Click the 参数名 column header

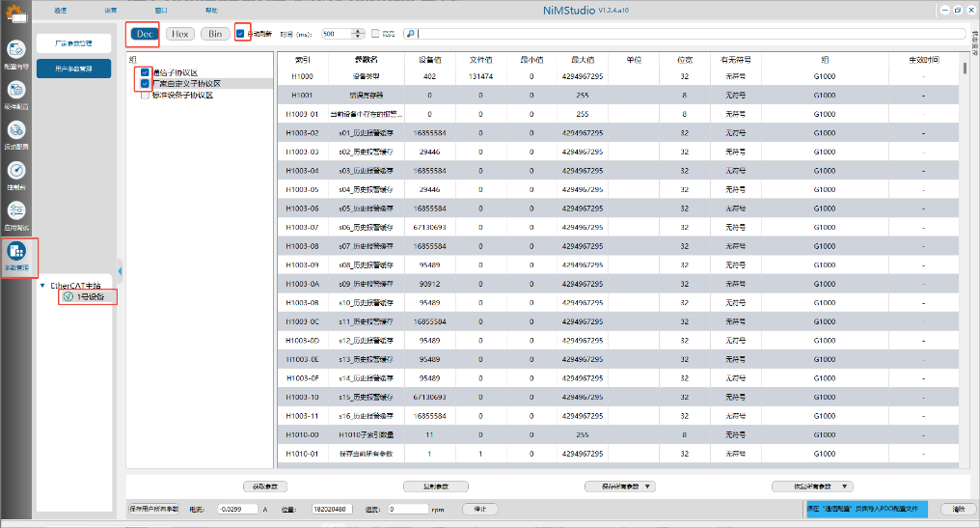pos(367,60)
